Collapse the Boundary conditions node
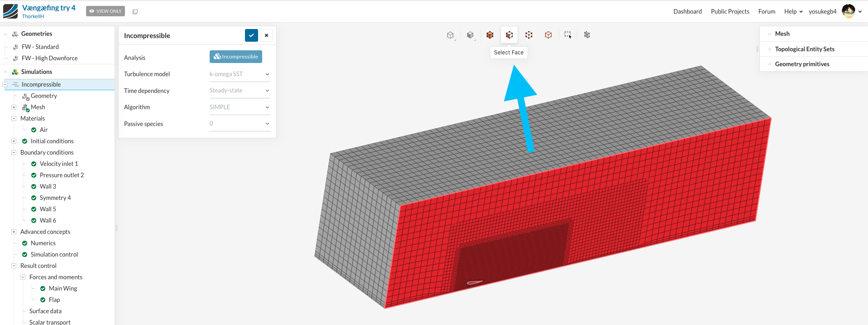 (14, 153)
